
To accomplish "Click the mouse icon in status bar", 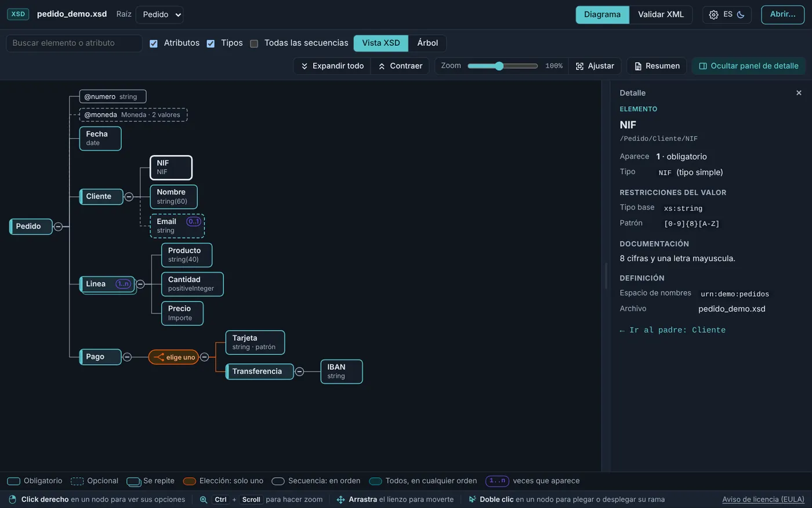I will (12, 499).
